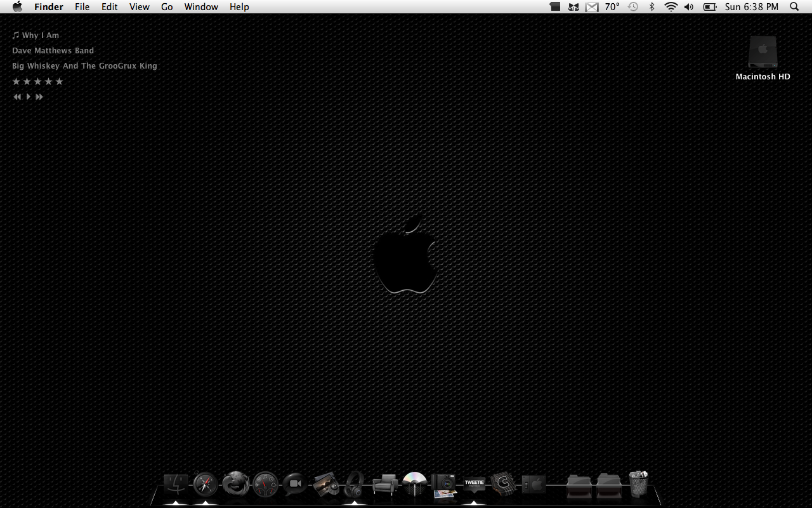Set rating to five stars
Viewport: 812px width, 508px height.
coord(59,81)
